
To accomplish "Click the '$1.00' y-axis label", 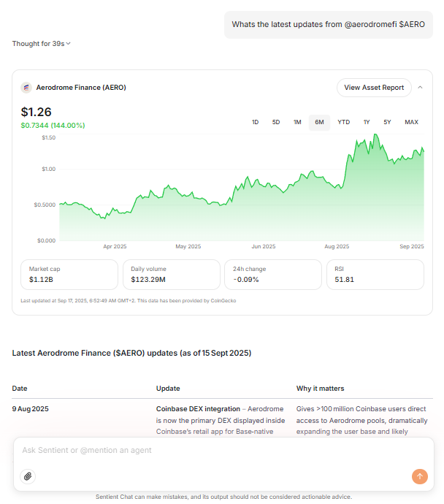I will 48,169.
